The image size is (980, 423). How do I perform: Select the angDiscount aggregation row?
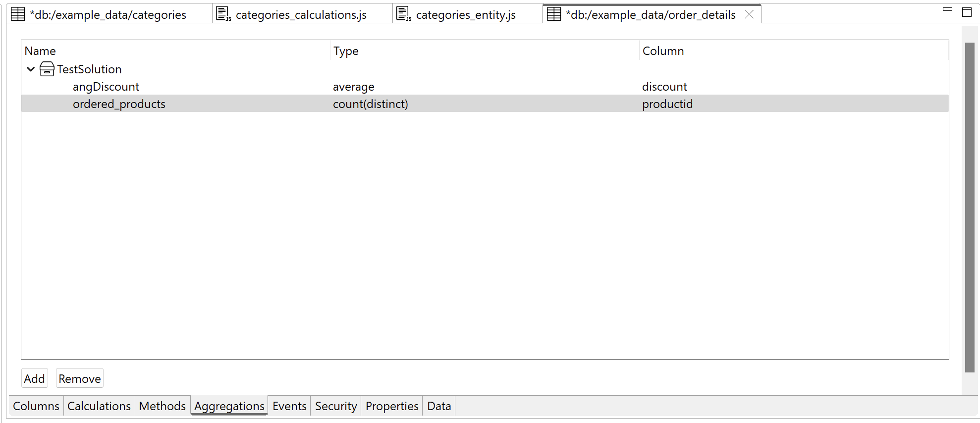tap(485, 87)
